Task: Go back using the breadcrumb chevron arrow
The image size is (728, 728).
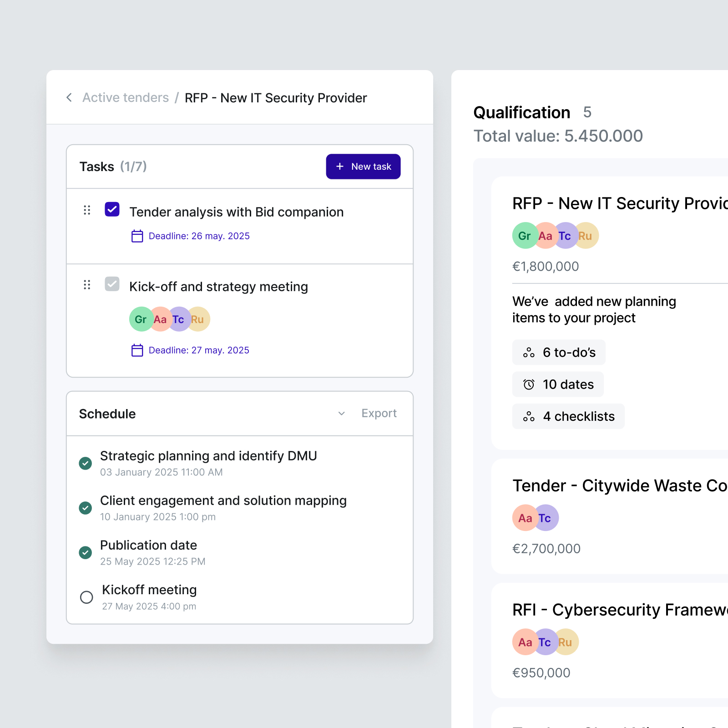Action: (x=69, y=98)
